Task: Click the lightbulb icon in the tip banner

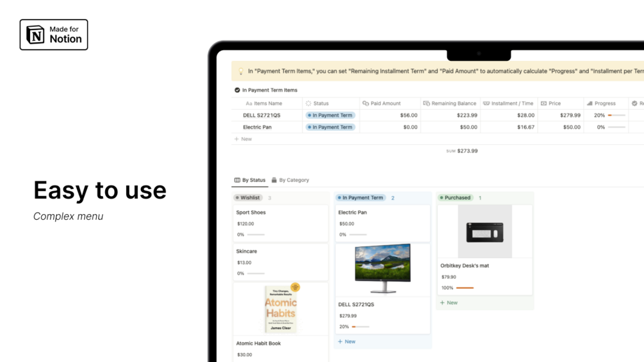Action: [x=241, y=71]
